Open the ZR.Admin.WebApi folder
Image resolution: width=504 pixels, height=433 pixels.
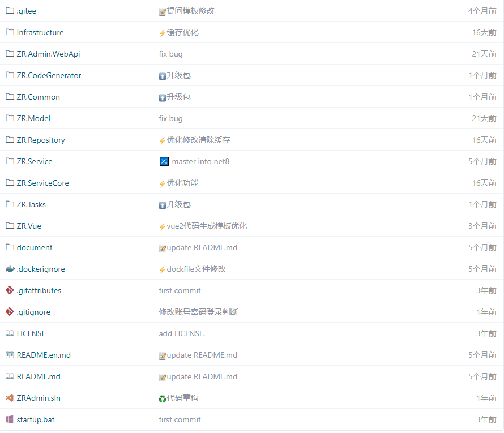[x=48, y=54]
